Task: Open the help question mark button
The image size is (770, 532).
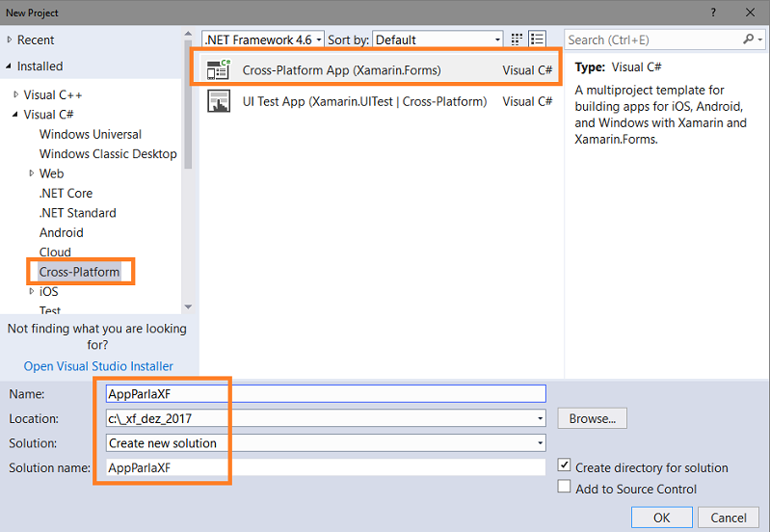Action: tap(713, 13)
